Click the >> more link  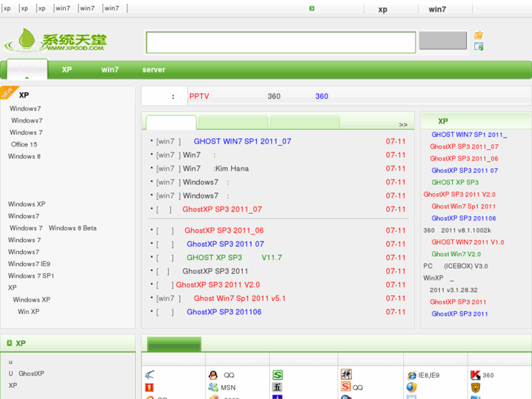click(x=403, y=124)
